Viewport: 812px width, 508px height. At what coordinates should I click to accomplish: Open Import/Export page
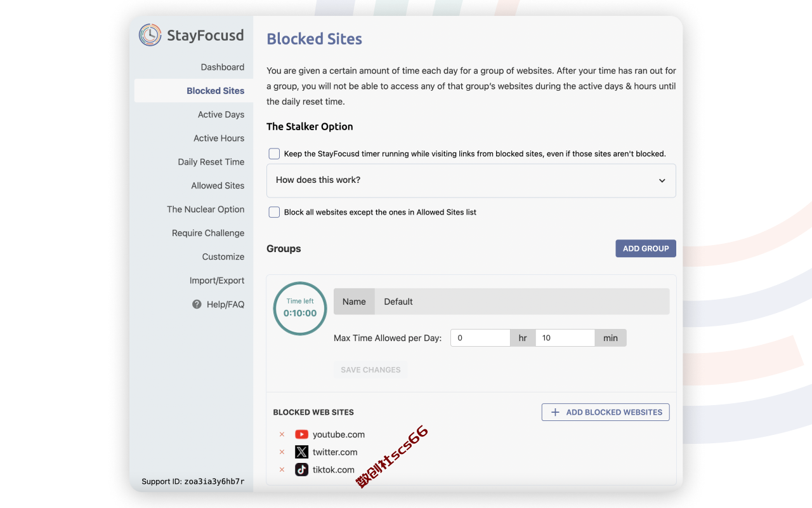click(217, 281)
